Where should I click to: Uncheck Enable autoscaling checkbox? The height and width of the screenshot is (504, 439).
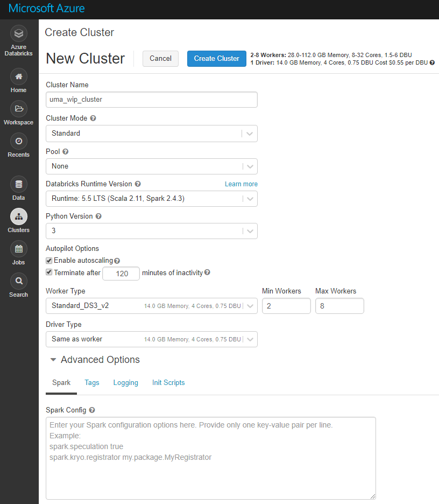point(49,261)
